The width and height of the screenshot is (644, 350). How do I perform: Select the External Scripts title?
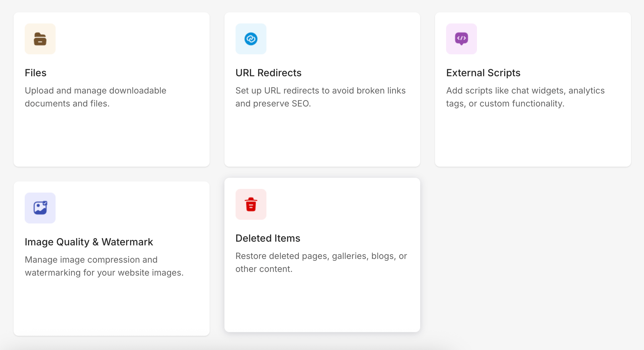pos(483,73)
